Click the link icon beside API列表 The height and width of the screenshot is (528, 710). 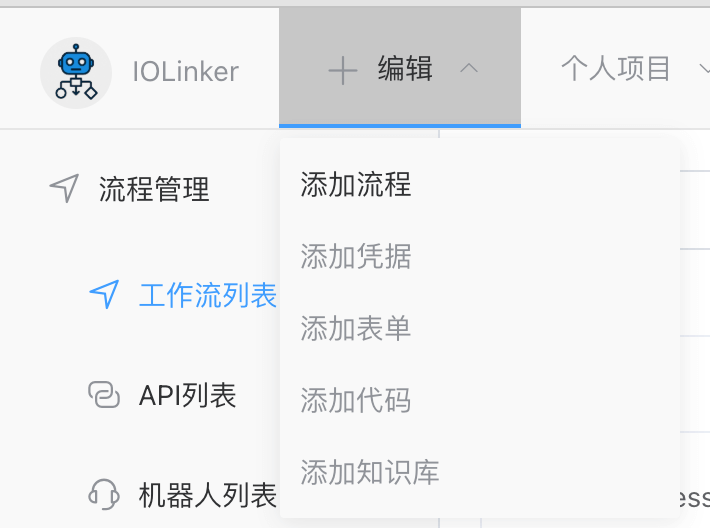point(104,395)
